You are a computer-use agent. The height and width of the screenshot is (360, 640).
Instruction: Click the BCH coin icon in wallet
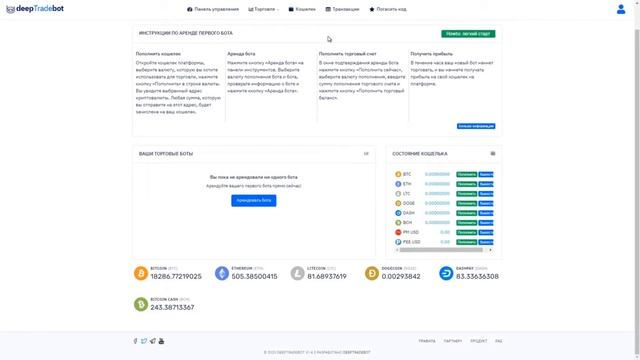[x=398, y=223]
